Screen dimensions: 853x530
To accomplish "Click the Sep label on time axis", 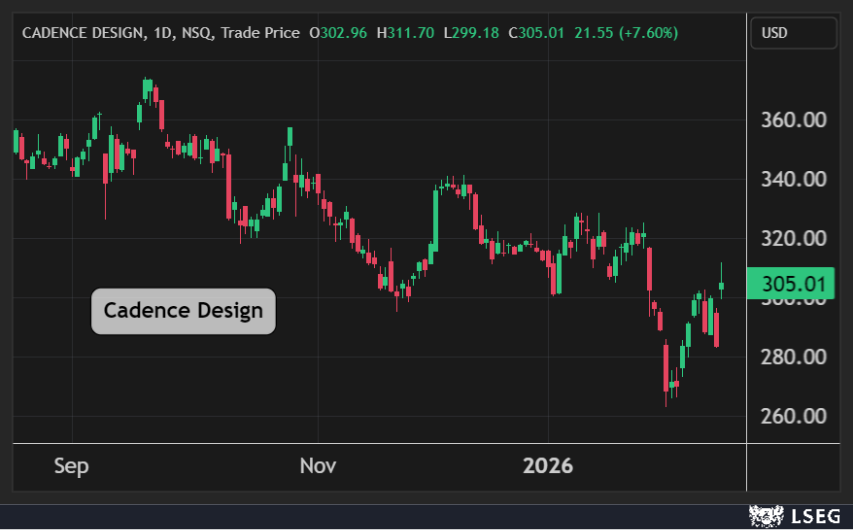I will pyautogui.click(x=72, y=466).
